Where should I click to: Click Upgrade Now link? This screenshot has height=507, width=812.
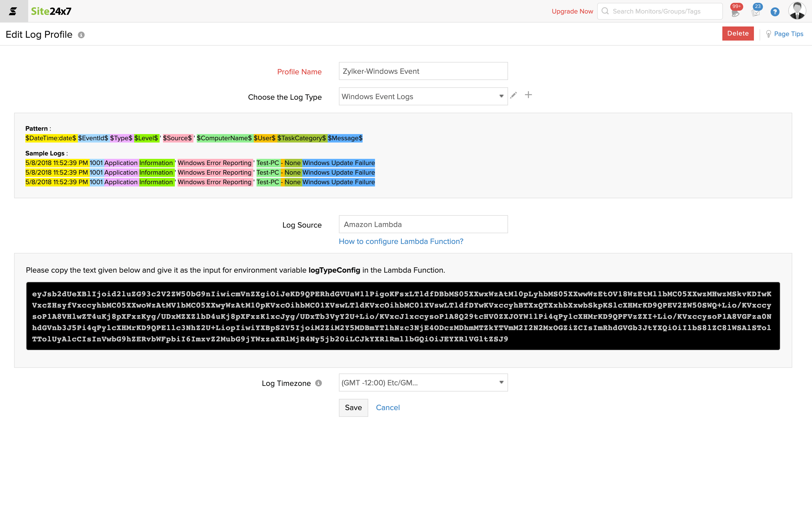572,11
